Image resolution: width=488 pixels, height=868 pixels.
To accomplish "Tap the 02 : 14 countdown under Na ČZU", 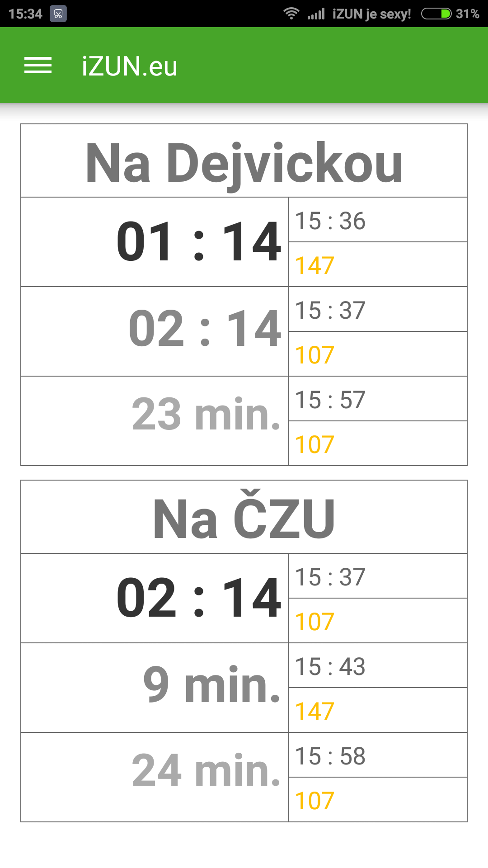I will pos(199,598).
